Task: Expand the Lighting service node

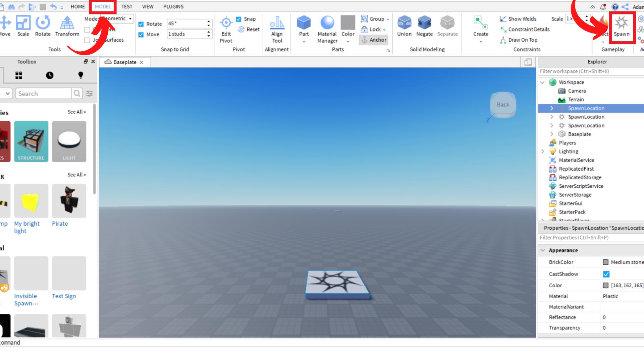Action: (543, 152)
